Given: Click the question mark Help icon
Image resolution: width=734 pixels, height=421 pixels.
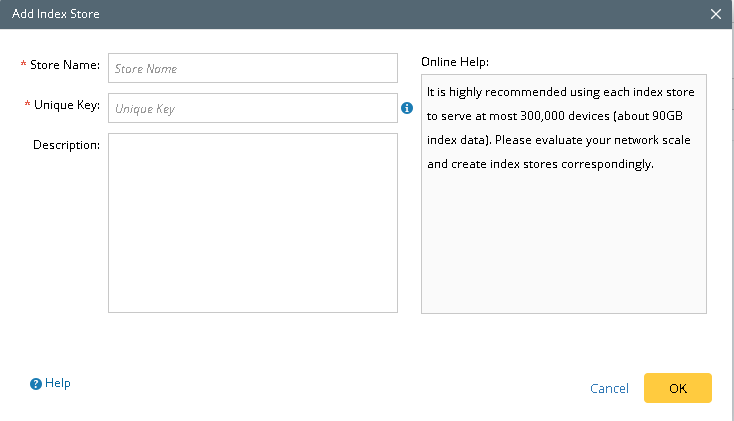Looking at the screenshot, I should pyautogui.click(x=36, y=383).
